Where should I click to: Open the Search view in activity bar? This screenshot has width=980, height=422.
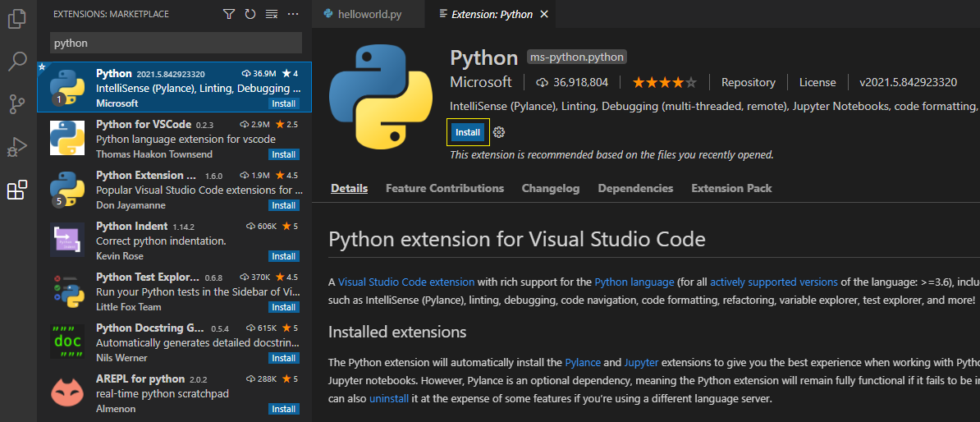(x=17, y=62)
